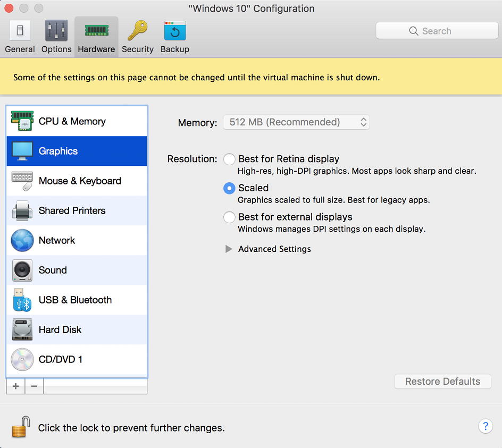Switch to the Backup tab label
The image size is (502, 448).
click(x=175, y=49)
